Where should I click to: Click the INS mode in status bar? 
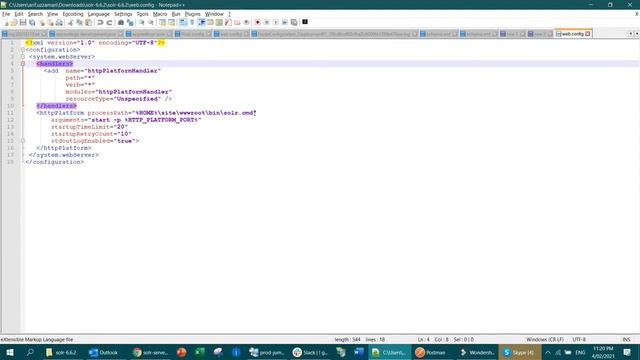coord(626,340)
